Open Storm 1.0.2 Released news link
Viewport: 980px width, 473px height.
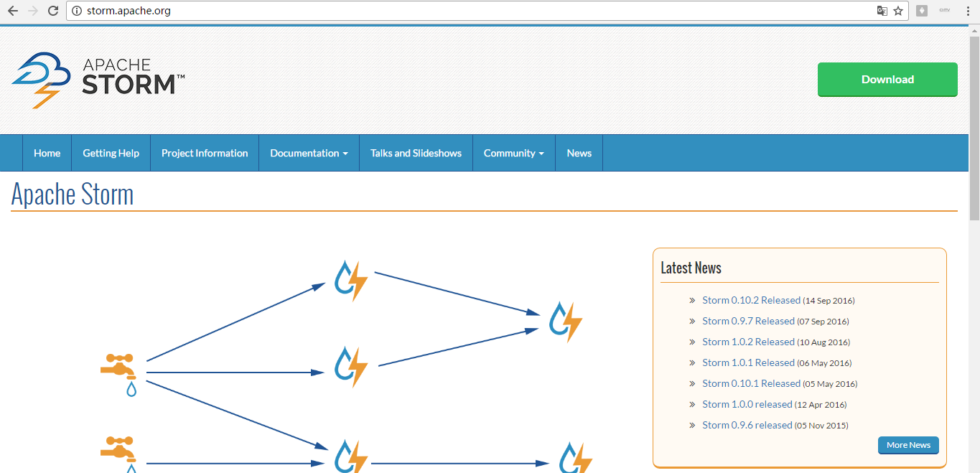point(748,342)
